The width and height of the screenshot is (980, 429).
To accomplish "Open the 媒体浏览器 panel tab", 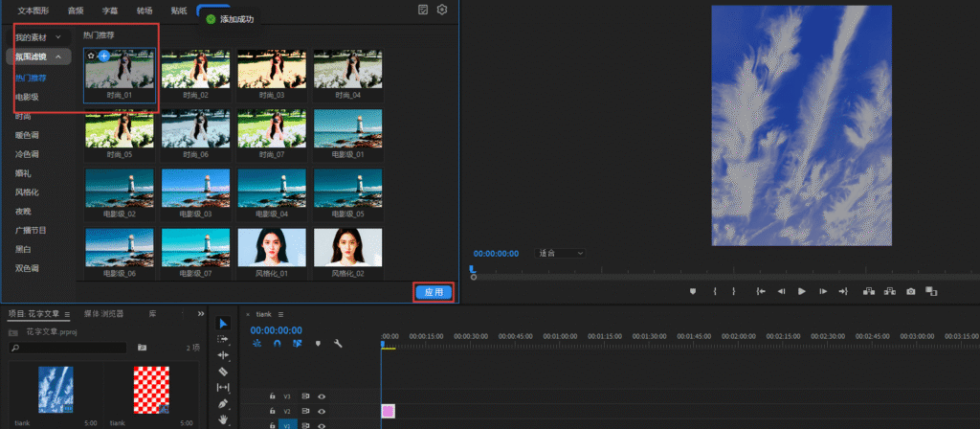I will [x=104, y=313].
